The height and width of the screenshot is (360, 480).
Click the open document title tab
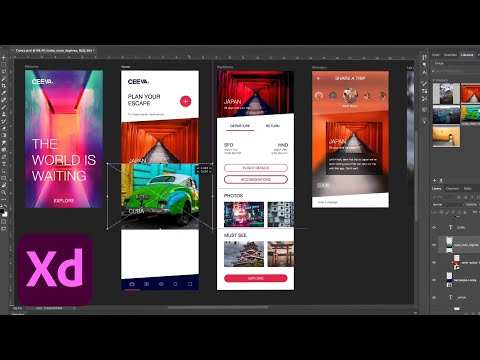click(54, 51)
